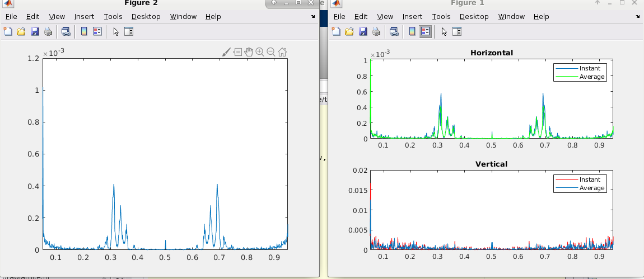Toggle the legend button in Figure 1 toolbar
The image size is (644, 279).
(x=426, y=31)
